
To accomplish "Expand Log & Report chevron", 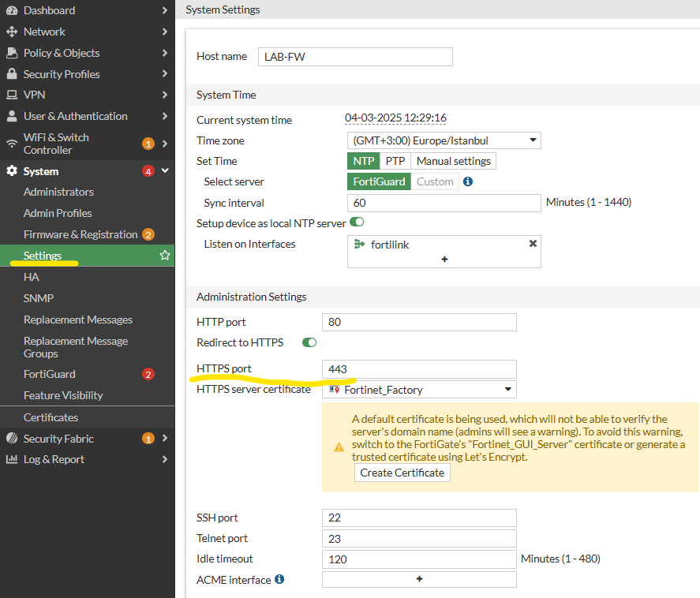I will pyautogui.click(x=165, y=459).
